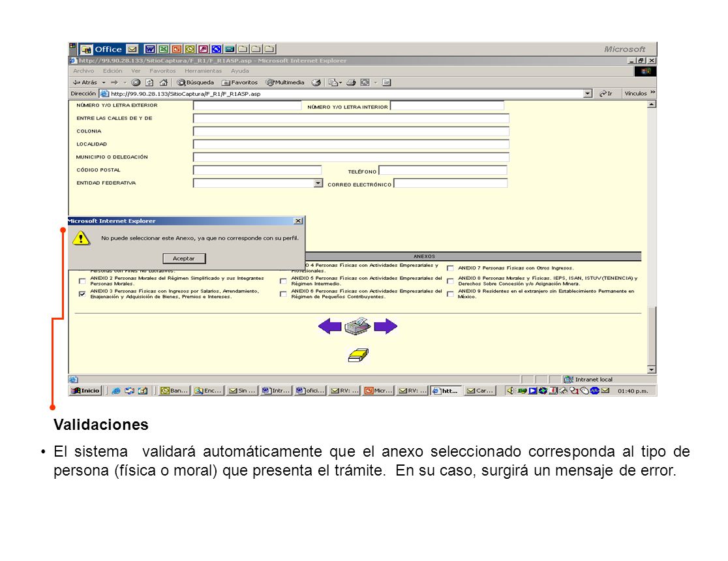This screenshot has width=728, height=561.
Task: Click the Número y/o Letra Exterior field
Action: [247, 106]
